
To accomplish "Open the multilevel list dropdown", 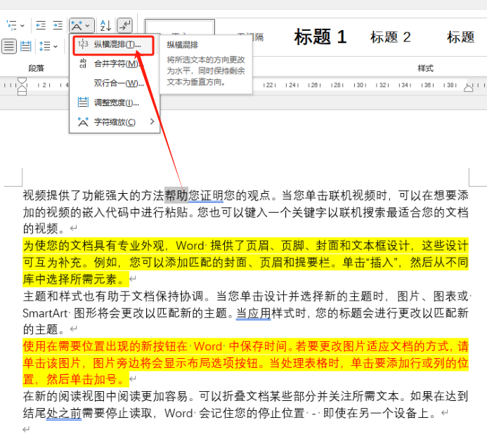I will click(15, 25).
